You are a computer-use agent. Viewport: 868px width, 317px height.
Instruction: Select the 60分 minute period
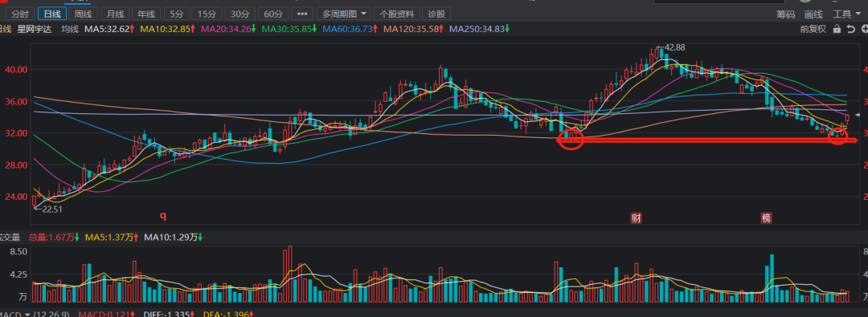tap(273, 14)
